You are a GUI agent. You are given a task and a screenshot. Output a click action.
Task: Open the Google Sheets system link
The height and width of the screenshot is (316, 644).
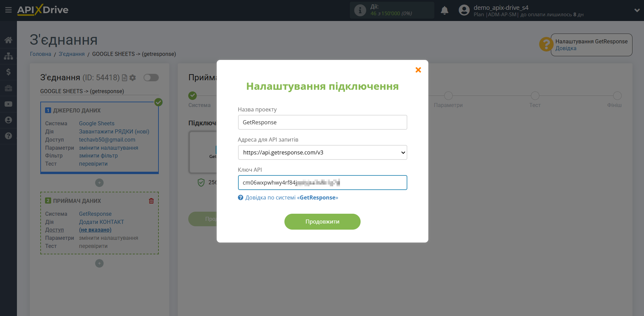97,123
